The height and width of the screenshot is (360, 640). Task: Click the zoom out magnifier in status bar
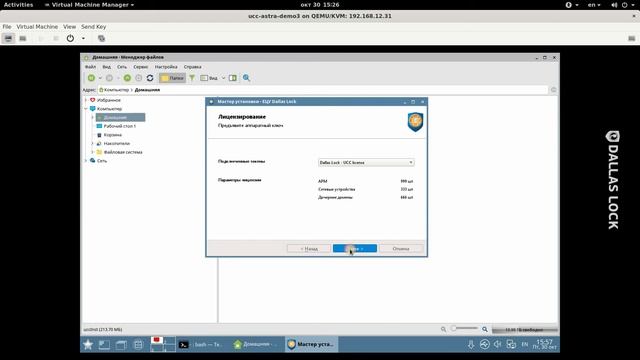click(x=443, y=329)
